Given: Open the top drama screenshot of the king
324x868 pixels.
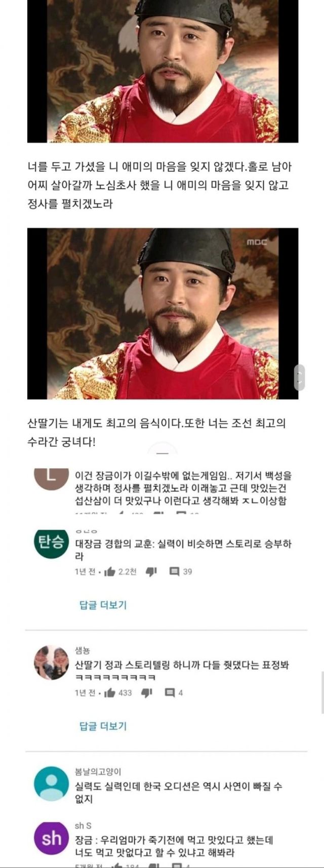Looking at the screenshot, I should (x=163, y=71).
